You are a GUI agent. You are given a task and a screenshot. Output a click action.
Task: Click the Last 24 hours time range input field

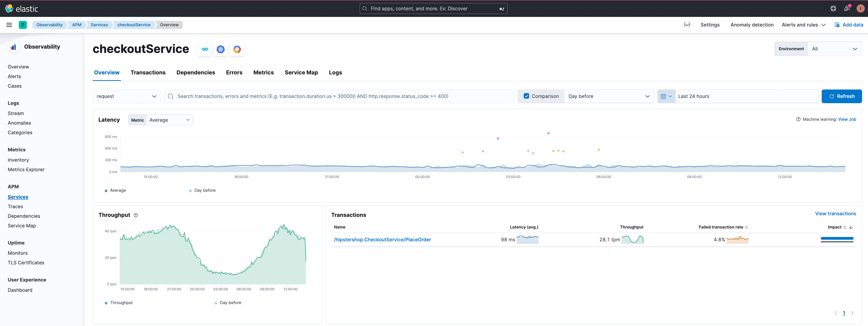tap(747, 96)
